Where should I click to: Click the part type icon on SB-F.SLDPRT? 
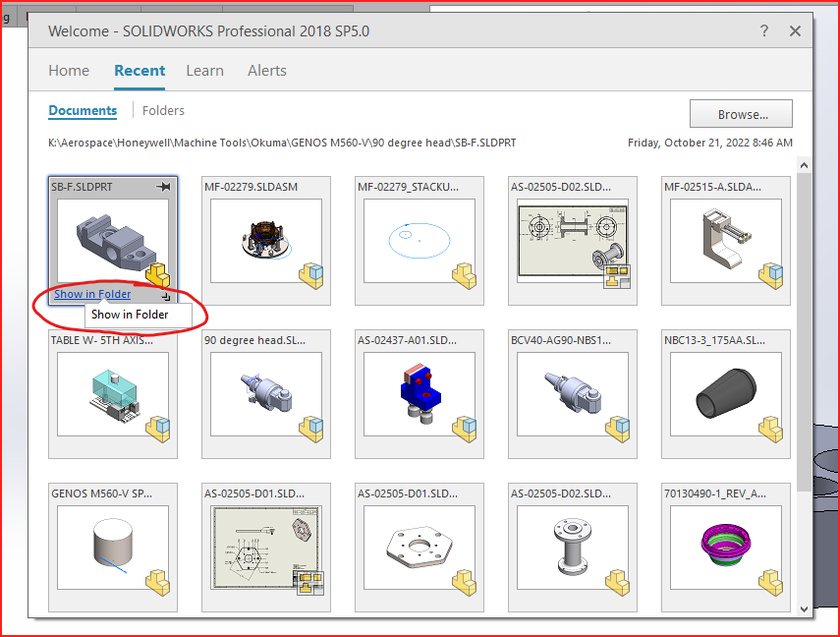coord(157,275)
